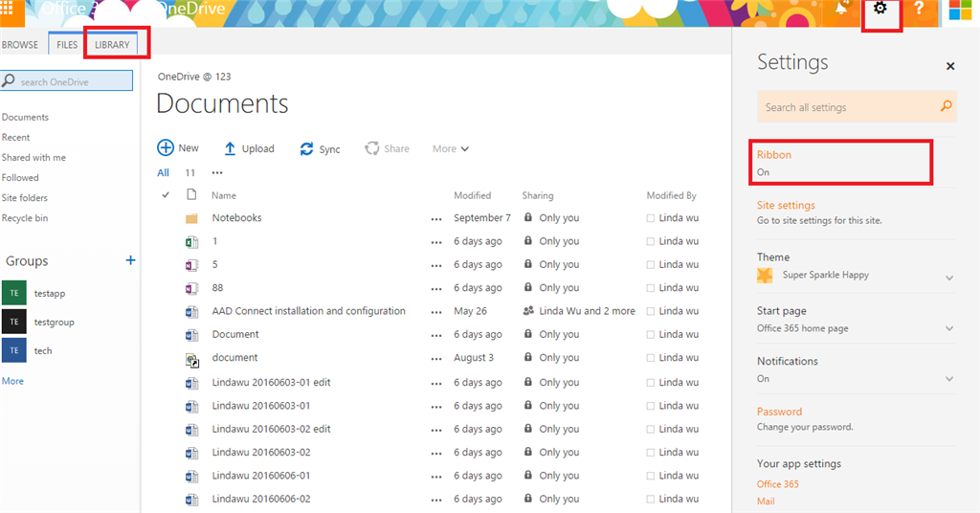
Task: Open the notifications bell icon
Action: click(841, 8)
